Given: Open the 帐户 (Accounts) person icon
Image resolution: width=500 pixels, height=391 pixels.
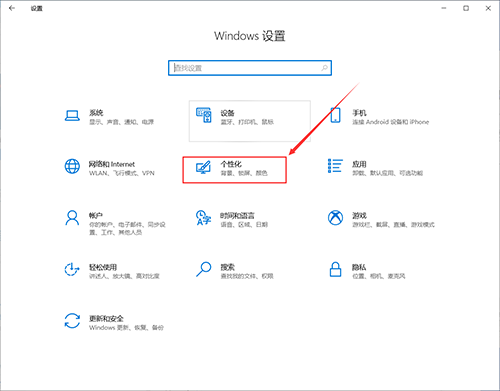Looking at the screenshot, I should [72, 218].
